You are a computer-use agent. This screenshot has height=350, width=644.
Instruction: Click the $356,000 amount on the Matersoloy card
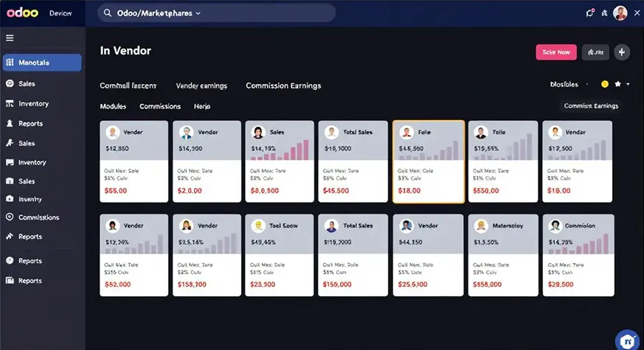[487, 284]
